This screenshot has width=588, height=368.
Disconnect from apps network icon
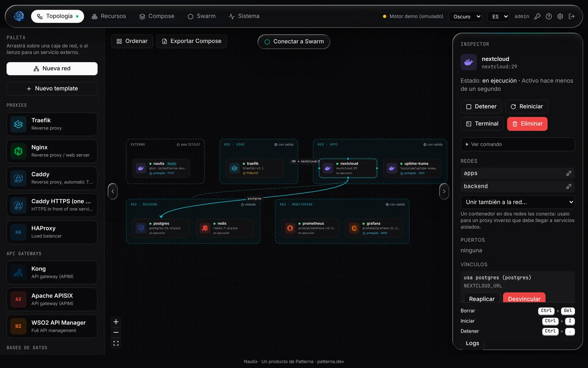pos(569,173)
